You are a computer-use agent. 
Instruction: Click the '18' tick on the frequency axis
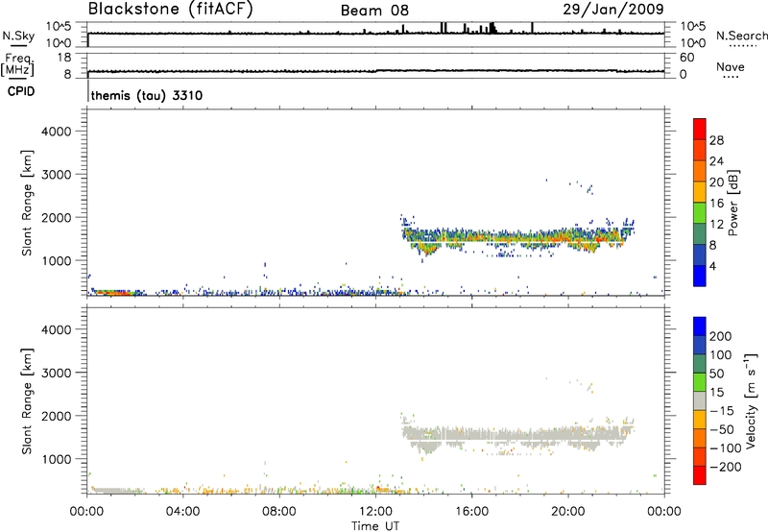[64, 58]
